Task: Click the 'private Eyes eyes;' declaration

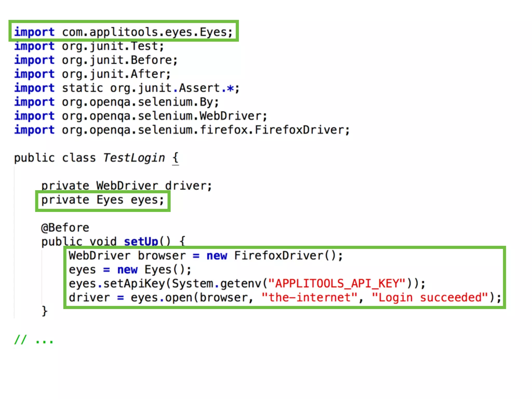Action: click(x=103, y=200)
